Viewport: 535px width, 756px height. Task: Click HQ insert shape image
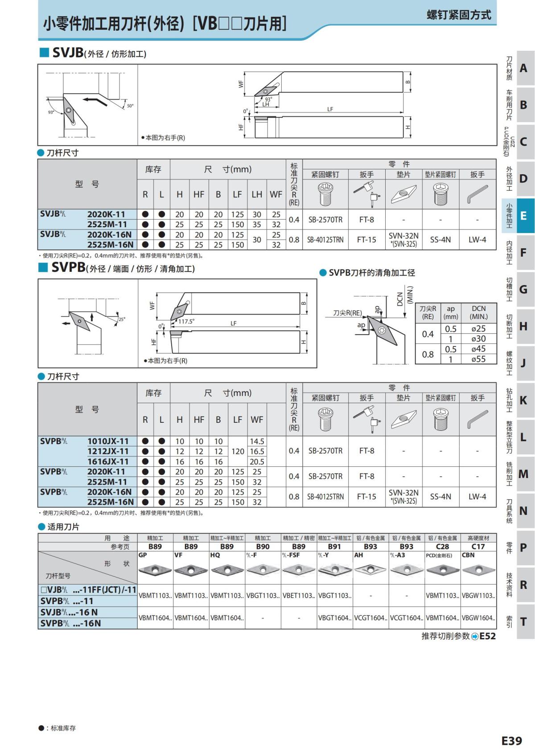227,569
